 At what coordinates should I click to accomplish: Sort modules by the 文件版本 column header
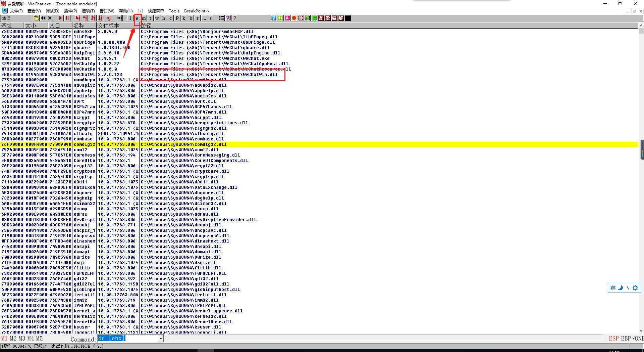(118, 26)
